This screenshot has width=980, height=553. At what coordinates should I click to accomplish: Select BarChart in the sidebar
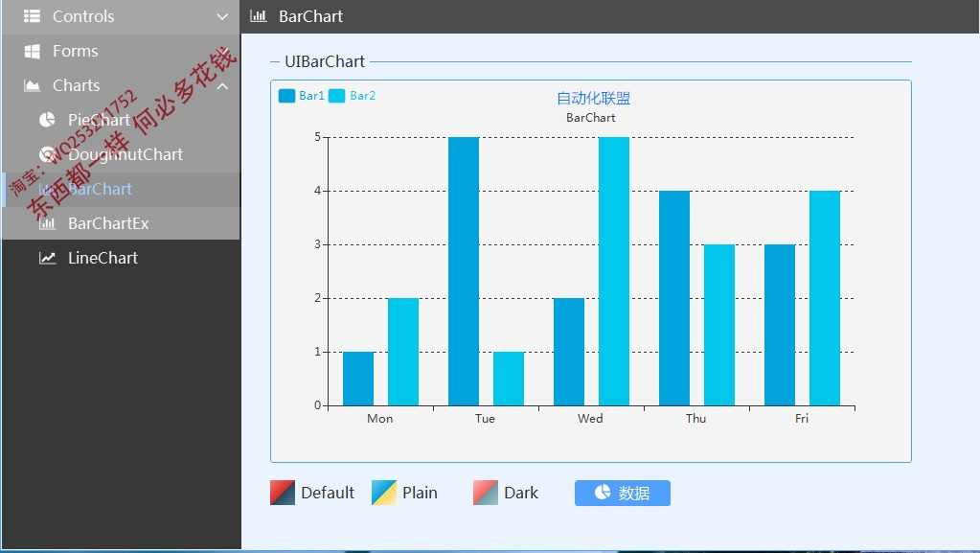pos(100,189)
